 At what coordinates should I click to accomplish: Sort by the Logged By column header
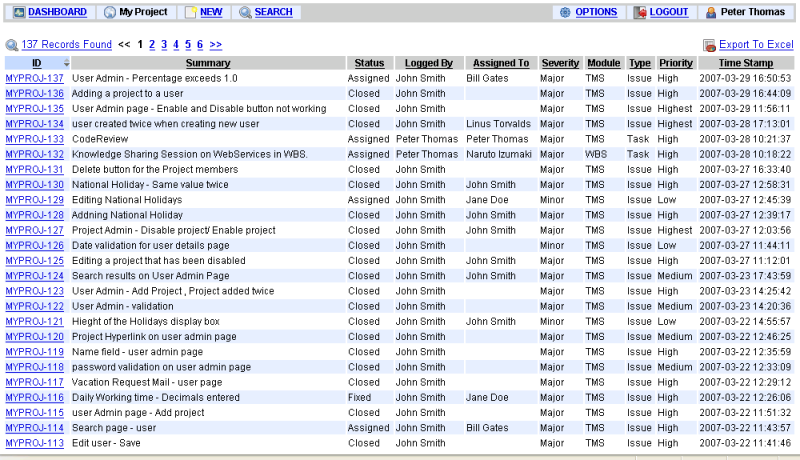point(429,63)
